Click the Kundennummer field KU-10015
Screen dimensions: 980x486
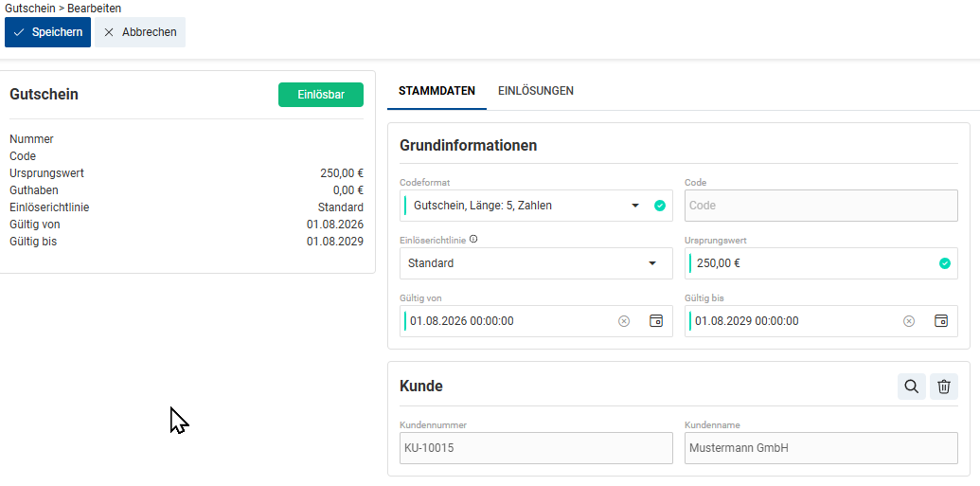pos(536,448)
